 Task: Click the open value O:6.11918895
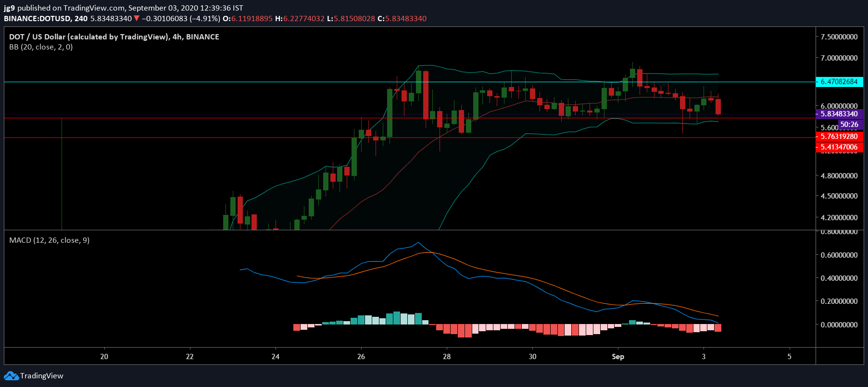[x=248, y=18]
